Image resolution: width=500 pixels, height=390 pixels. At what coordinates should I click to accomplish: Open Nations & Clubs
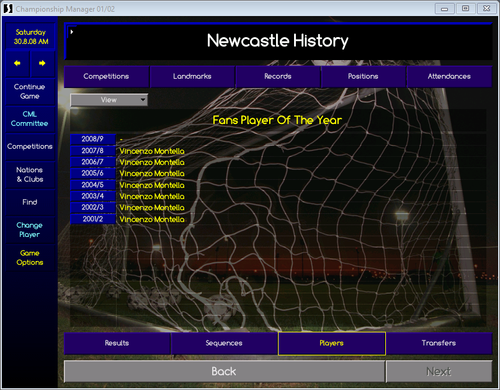click(30, 174)
